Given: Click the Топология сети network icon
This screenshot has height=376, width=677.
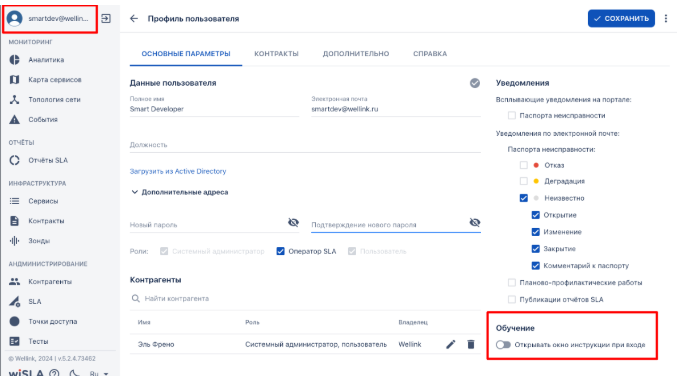Looking at the screenshot, I should click(14, 99).
